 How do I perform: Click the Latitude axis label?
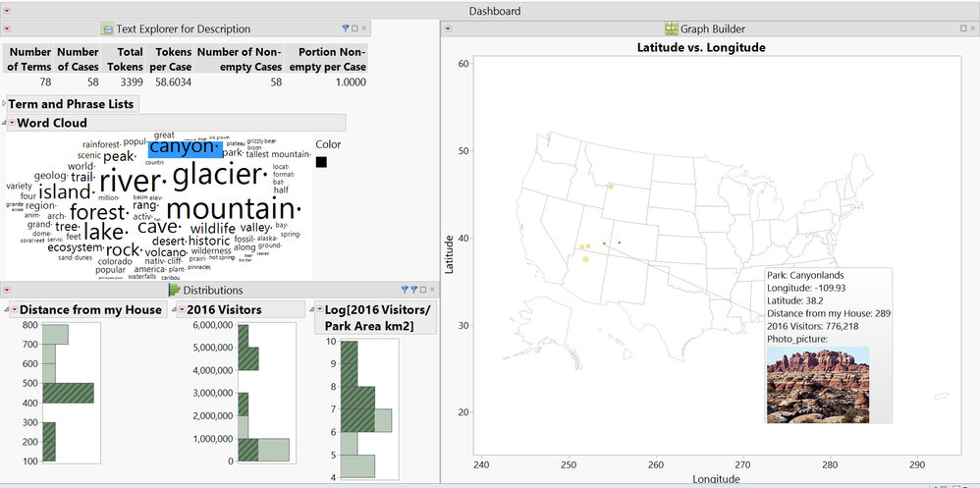pos(448,253)
